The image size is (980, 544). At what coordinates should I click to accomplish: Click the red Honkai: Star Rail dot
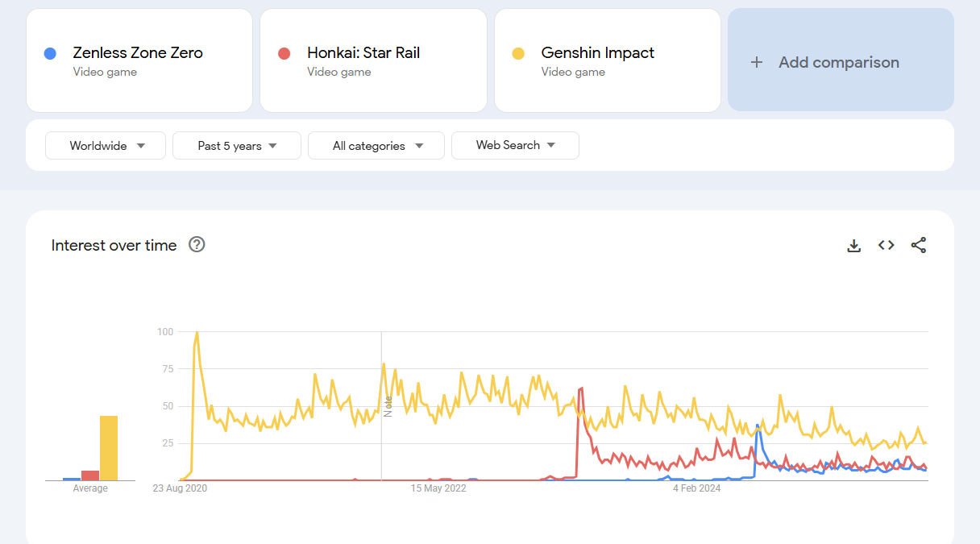pos(284,54)
